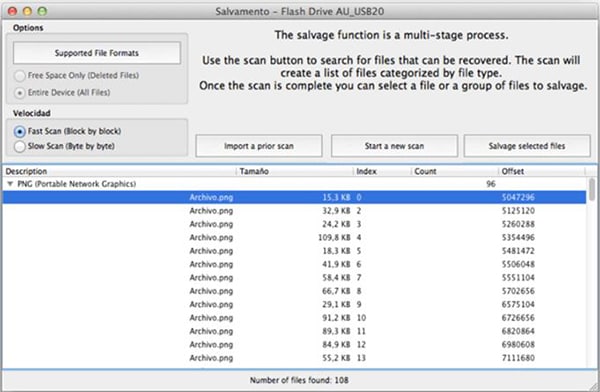Select Archivo.png row sized 91,2 KB
600x392 pixels.
point(294,318)
